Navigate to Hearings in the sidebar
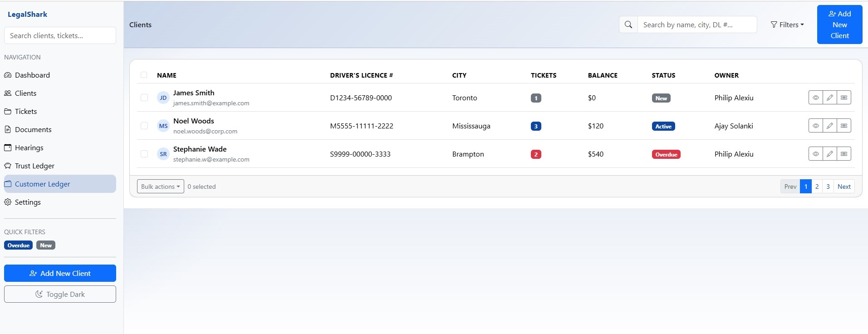 click(29, 147)
